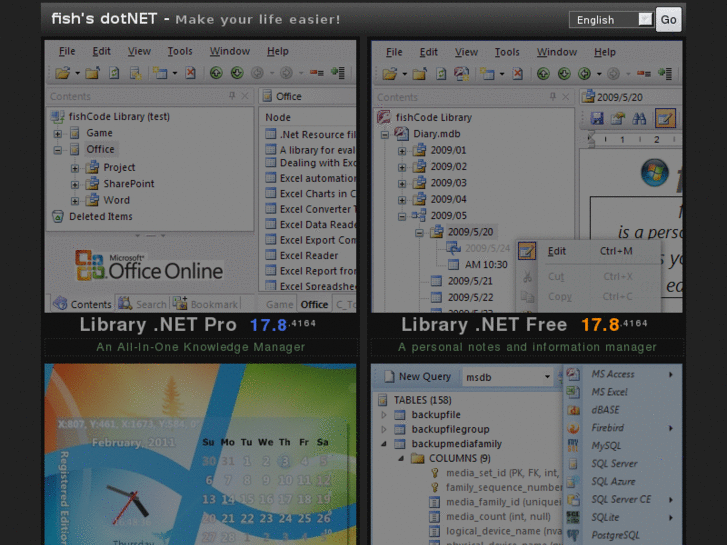This screenshot has width=727, height=545.
Task: Select the media_set_id column
Action: (x=503, y=473)
